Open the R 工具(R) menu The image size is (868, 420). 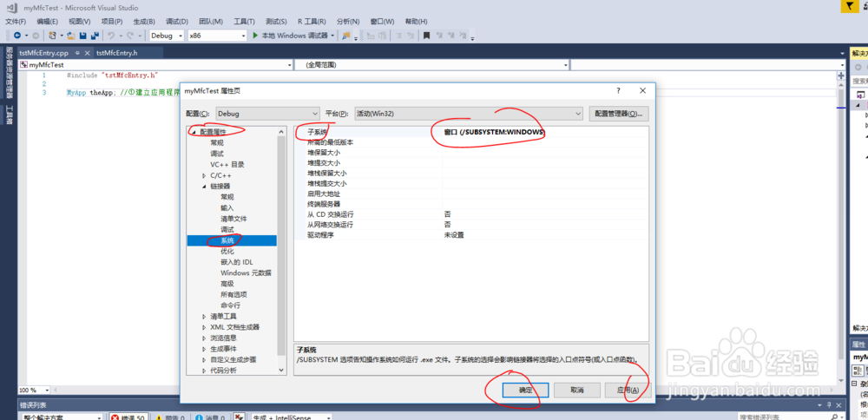pyautogui.click(x=312, y=22)
